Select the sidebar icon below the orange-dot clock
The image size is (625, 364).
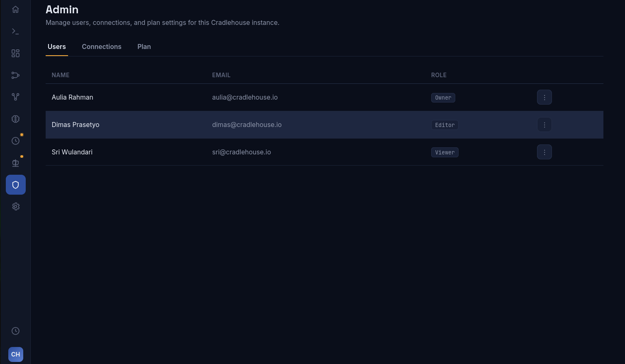(x=15, y=163)
